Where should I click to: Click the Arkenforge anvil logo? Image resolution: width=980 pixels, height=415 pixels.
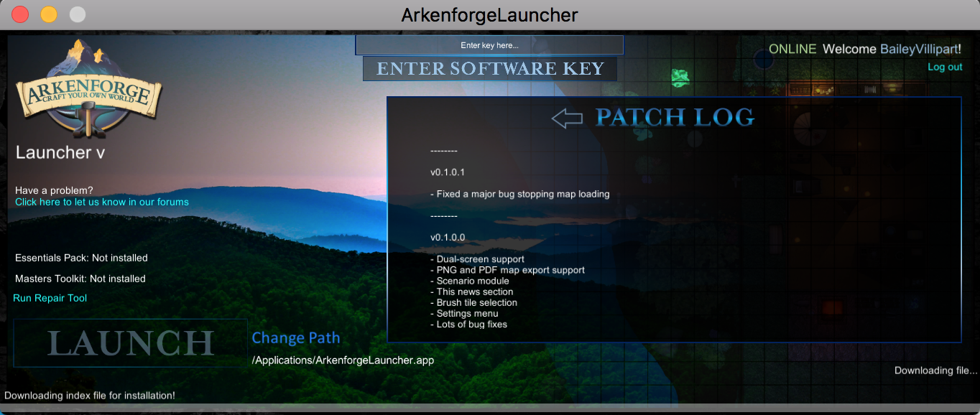tap(89, 89)
